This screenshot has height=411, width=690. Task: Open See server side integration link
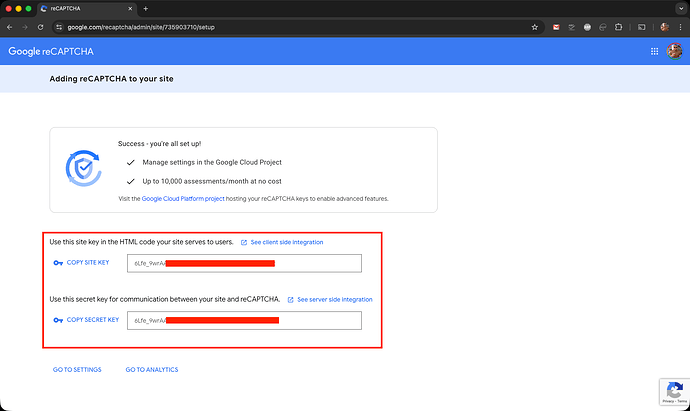pyautogui.click(x=334, y=299)
